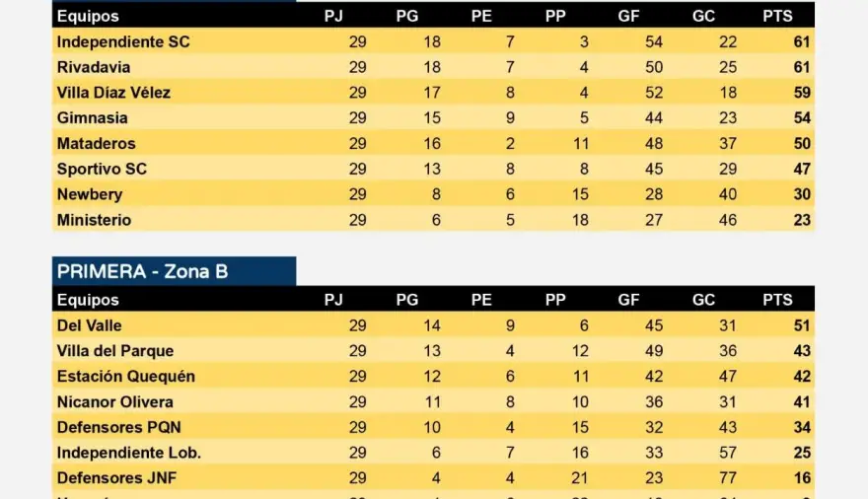This screenshot has width=868, height=499.
Task: Click the Gimnasia team name
Action: pyautogui.click(x=93, y=117)
